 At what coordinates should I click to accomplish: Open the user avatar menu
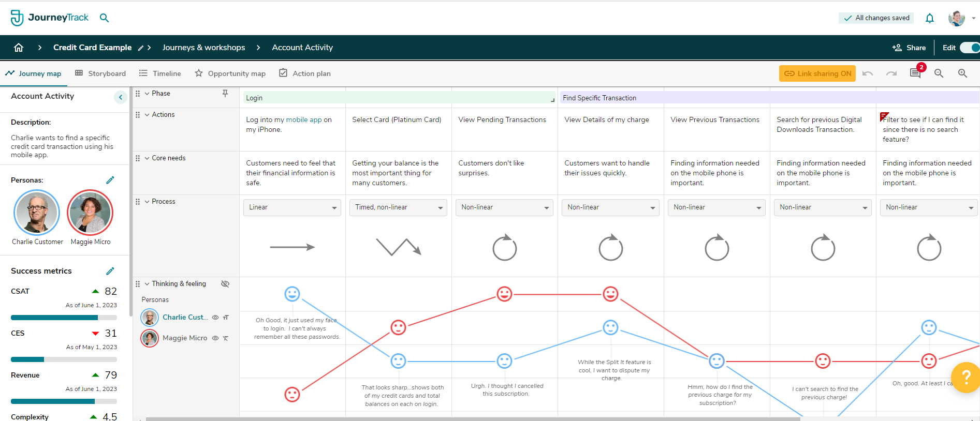pos(957,18)
